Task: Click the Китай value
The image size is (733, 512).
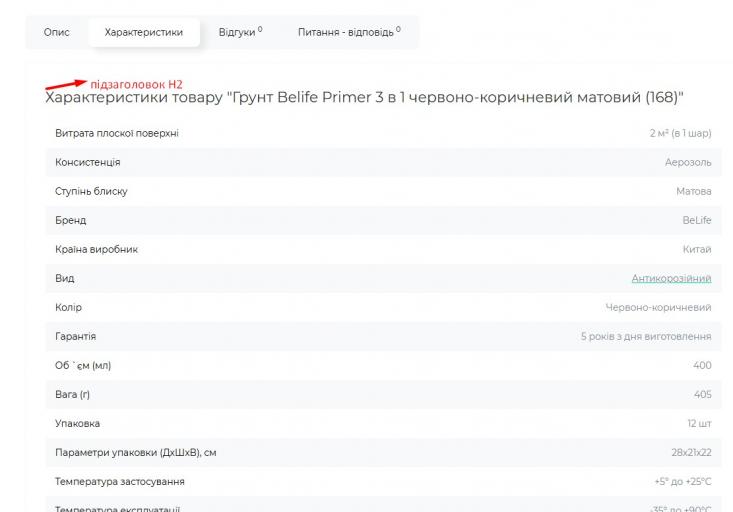Action: 697,249
